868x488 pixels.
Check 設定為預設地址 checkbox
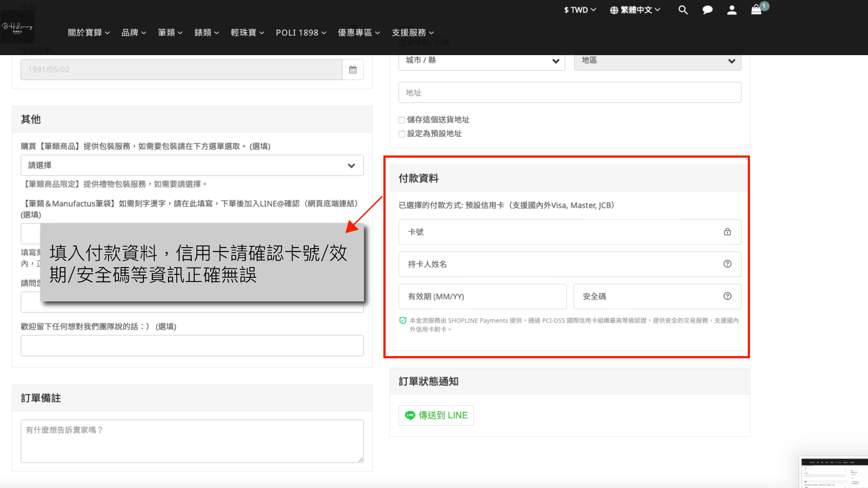click(x=401, y=134)
